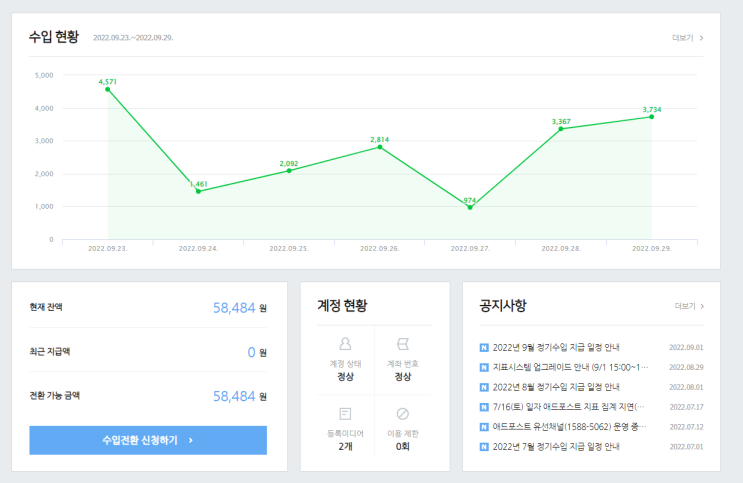Click the 2022.07.12 notice date
This screenshot has height=483, width=743.
pyautogui.click(x=686, y=427)
